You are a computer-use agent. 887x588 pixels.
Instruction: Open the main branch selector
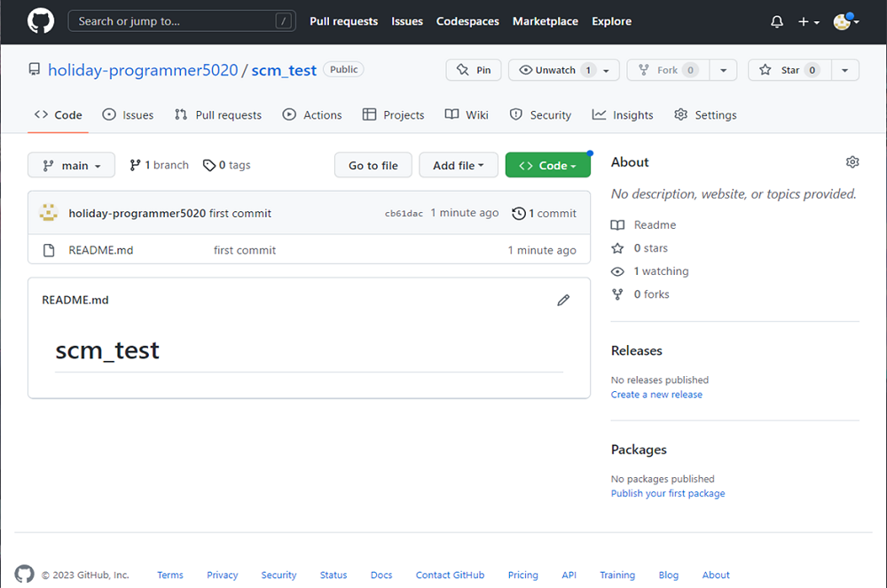tap(71, 165)
